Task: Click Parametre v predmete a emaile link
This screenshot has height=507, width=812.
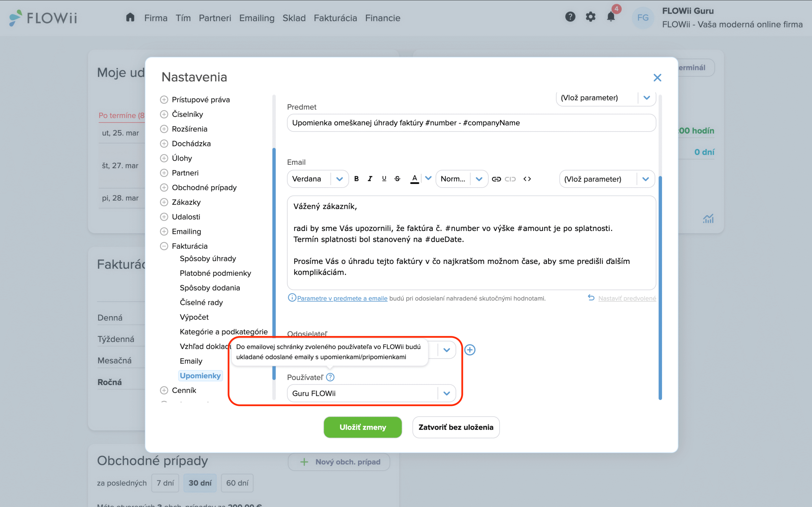Action: click(x=342, y=298)
